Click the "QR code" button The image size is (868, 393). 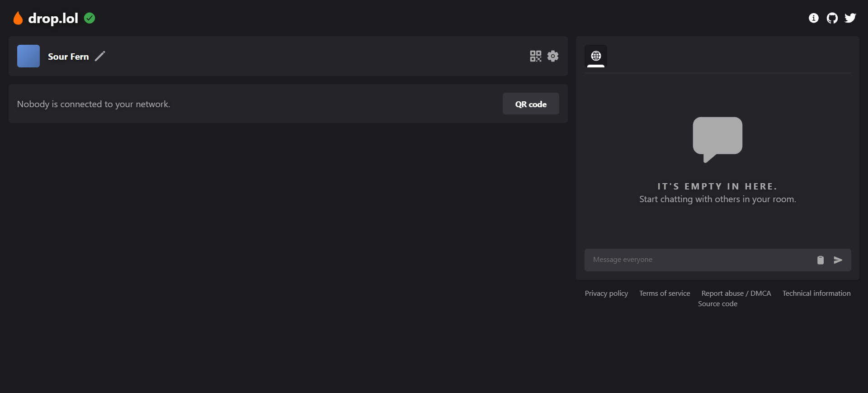pos(531,104)
